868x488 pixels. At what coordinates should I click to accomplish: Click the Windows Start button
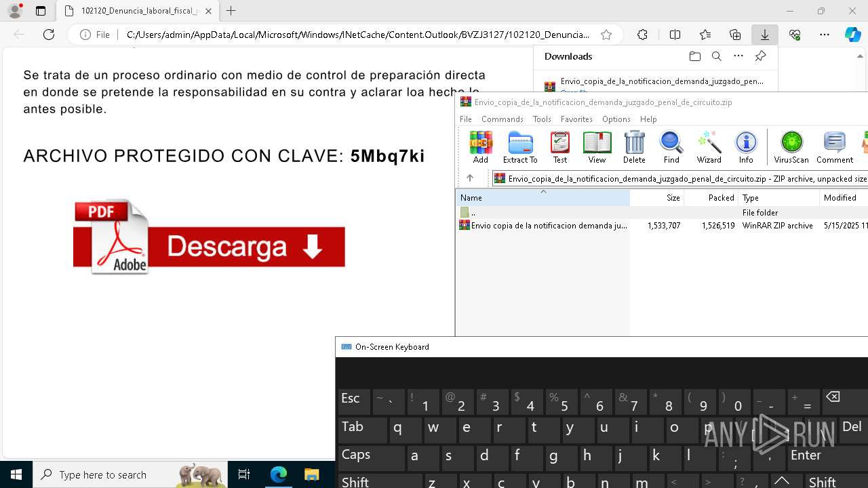pyautogui.click(x=16, y=474)
